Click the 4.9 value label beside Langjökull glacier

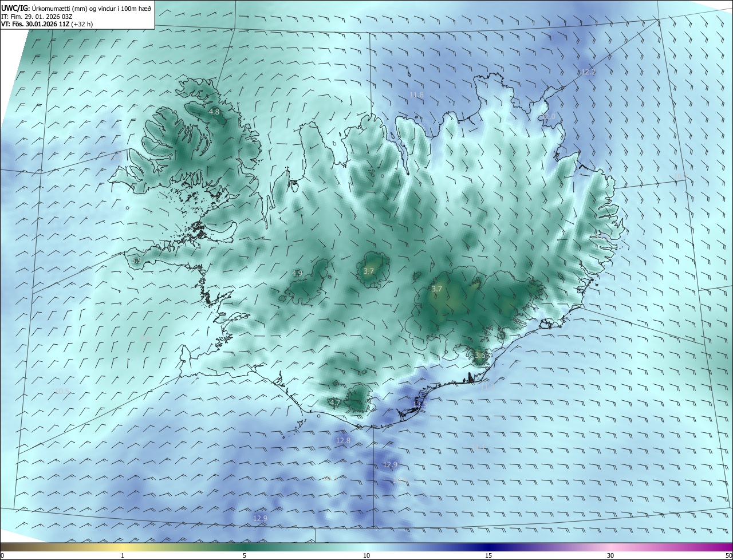(x=297, y=274)
